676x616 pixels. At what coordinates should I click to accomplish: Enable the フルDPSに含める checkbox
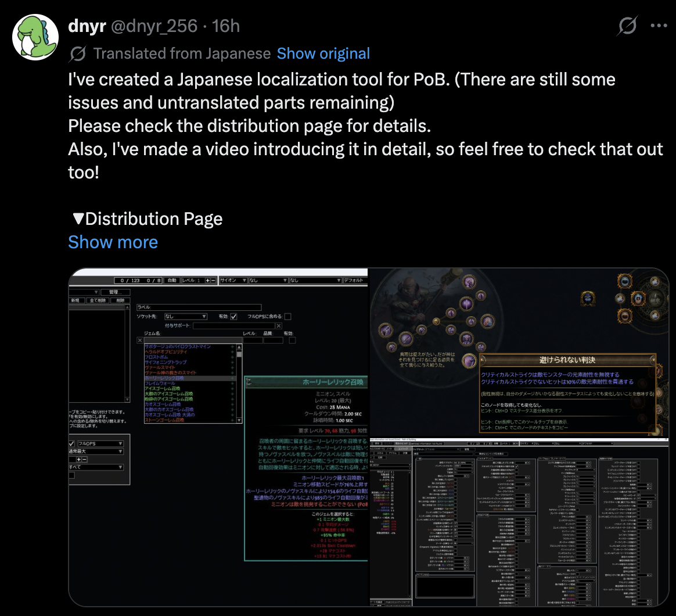pos(287,317)
